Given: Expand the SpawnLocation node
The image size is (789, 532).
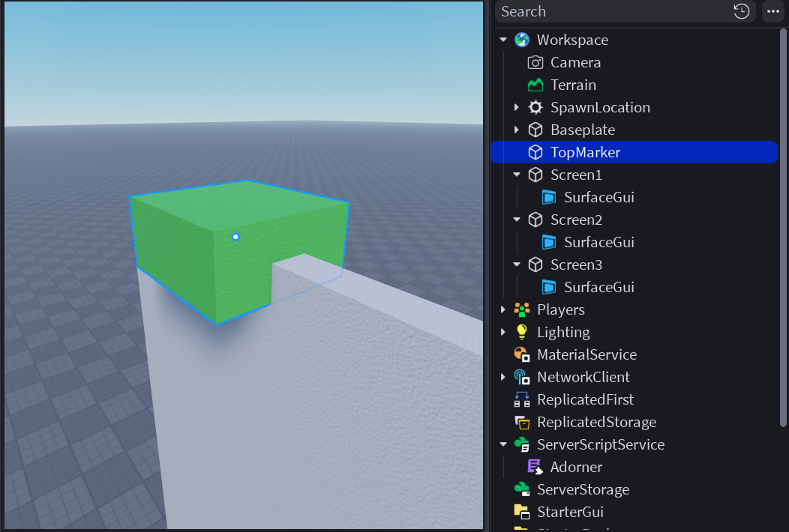Looking at the screenshot, I should point(517,107).
